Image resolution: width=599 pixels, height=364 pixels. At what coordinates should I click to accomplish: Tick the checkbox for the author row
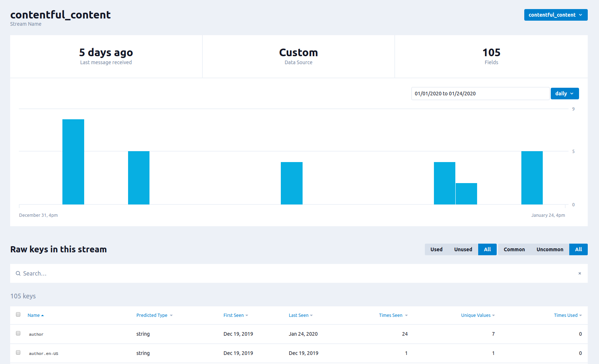point(18,333)
